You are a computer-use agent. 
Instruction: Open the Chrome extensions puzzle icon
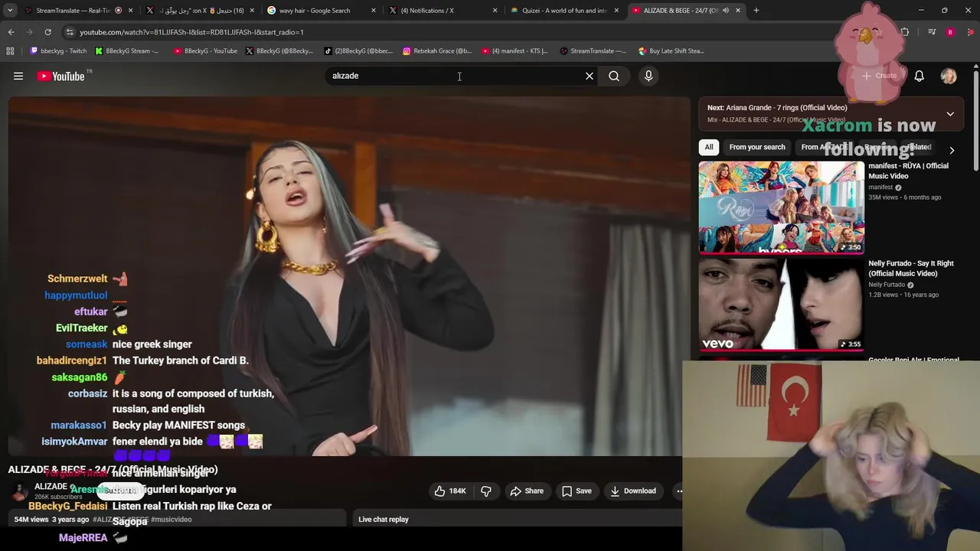pyautogui.click(x=905, y=32)
